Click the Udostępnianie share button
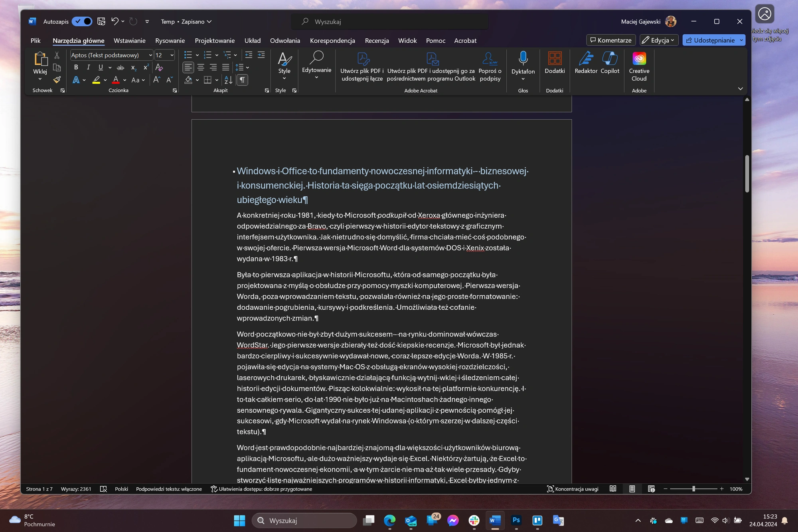The width and height of the screenshot is (798, 532). (710, 40)
